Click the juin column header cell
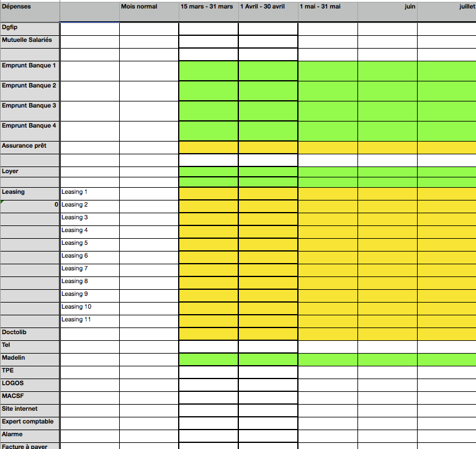The height and width of the screenshot is (449, 476). coord(387,11)
